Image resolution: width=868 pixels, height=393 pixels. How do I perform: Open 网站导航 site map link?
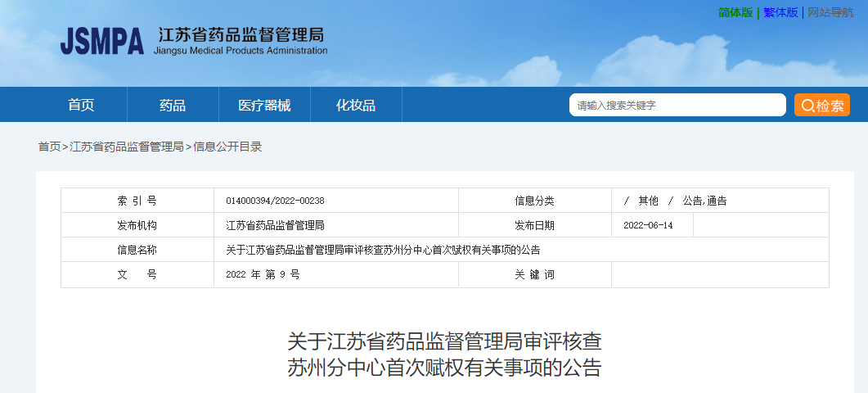click(x=830, y=12)
